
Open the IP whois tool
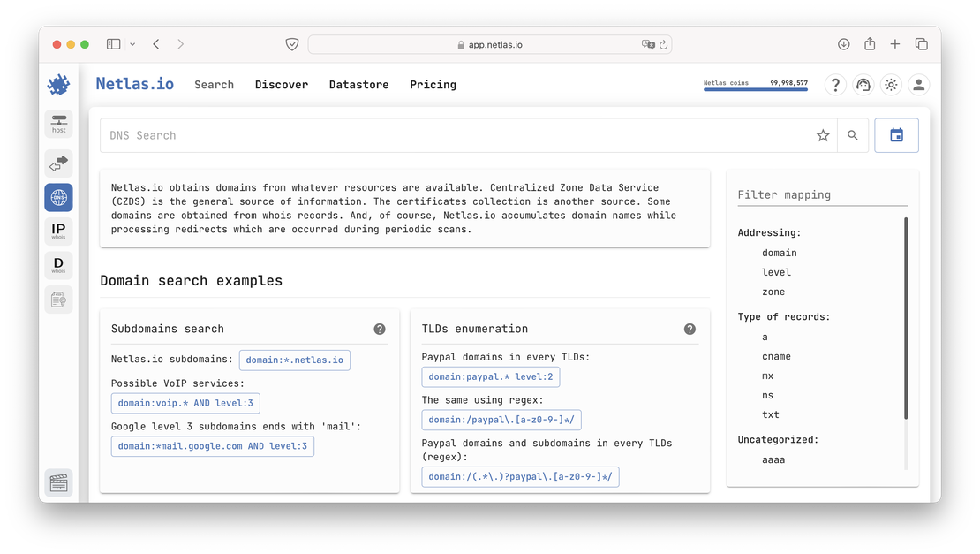[58, 231]
